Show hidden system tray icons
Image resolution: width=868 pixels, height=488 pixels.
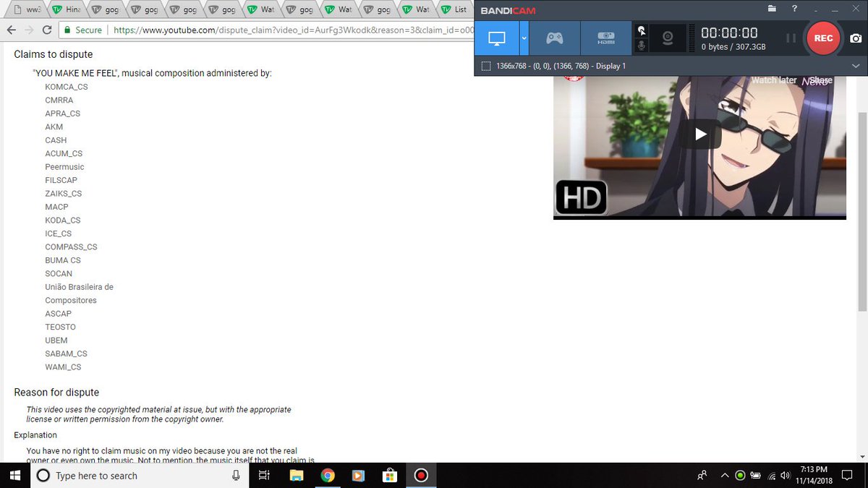click(x=725, y=475)
